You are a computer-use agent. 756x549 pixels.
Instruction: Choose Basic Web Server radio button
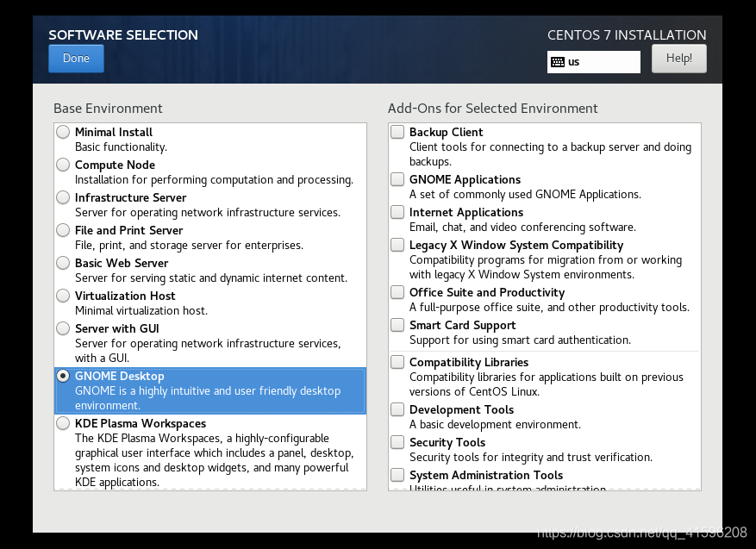coord(63,263)
